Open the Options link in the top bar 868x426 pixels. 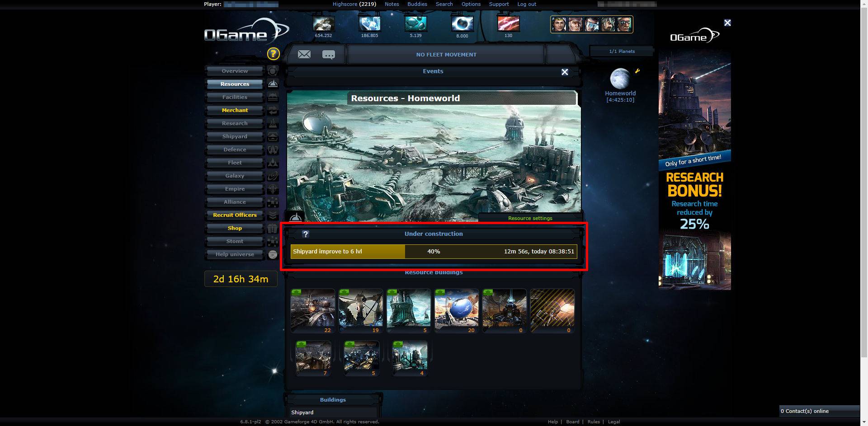[x=471, y=4]
